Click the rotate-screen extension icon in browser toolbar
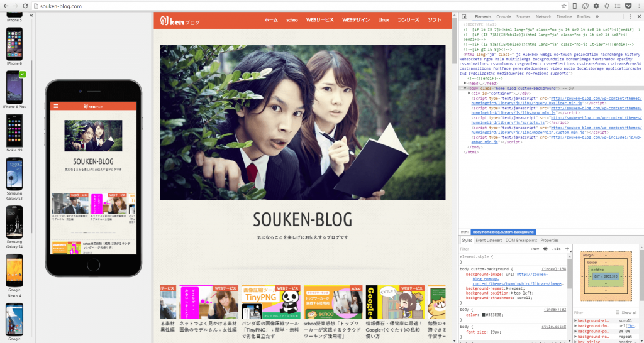The image size is (644, 343). [586, 6]
